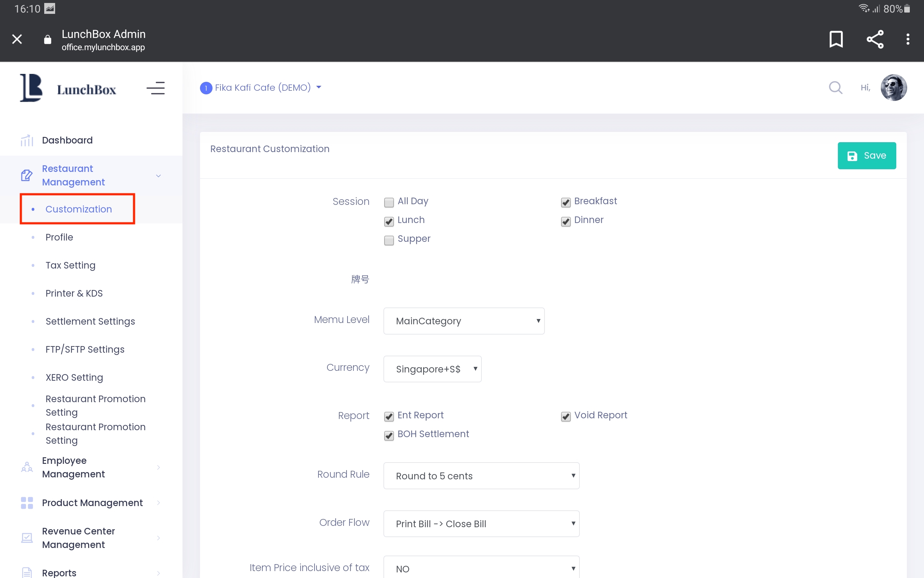Image resolution: width=924 pixels, height=578 pixels.
Task: Open Tax Setting in sidebar
Action: coord(70,265)
